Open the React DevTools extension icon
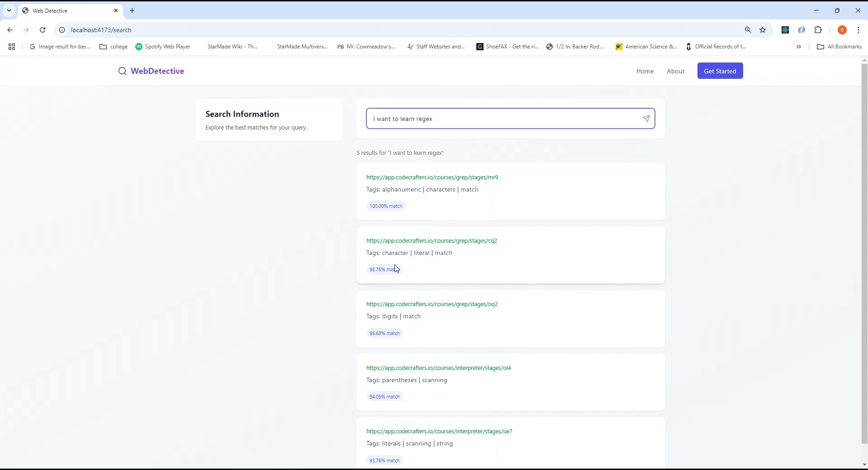 (785, 30)
